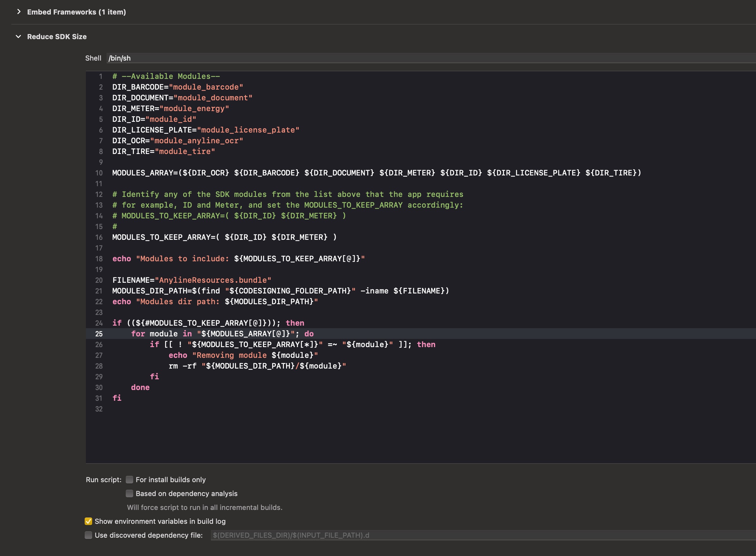The height and width of the screenshot is (556, 756).
Task: Disable Show environment variables in build log
Action: [88, 521]
